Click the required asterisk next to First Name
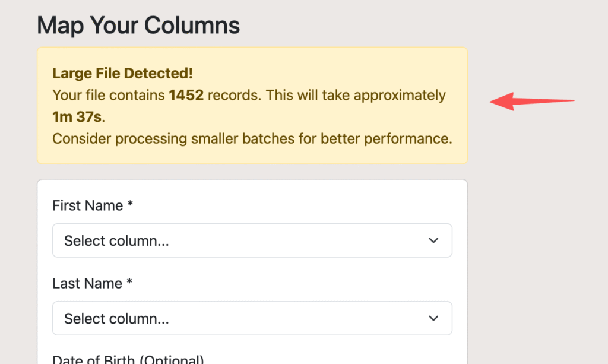This screenshot has height=364, width=608. tap(130, 205)
